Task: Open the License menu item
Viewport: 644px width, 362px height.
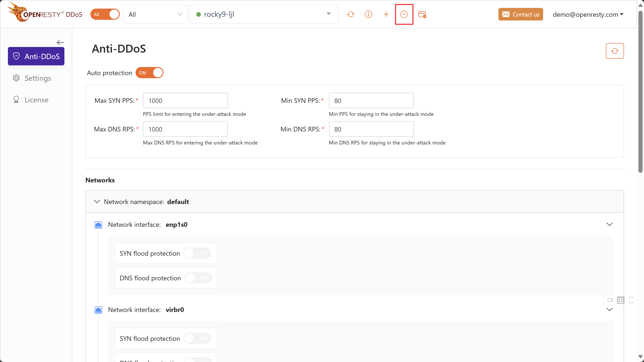Action: 36,100
